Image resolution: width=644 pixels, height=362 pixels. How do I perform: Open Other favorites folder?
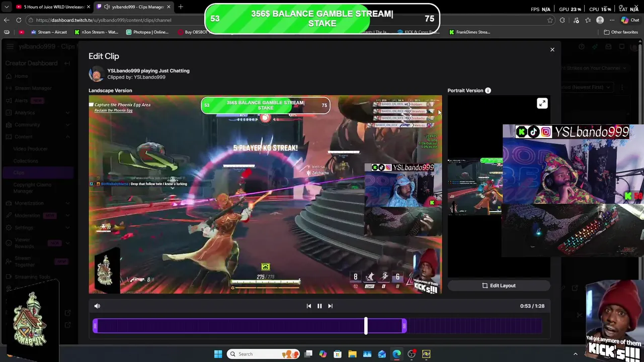[621, 32]
